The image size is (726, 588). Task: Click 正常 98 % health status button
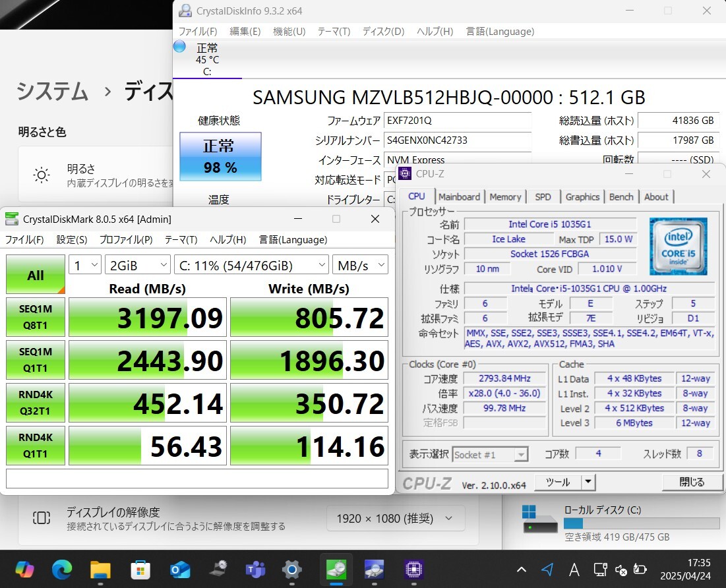(x=220, y=156)
